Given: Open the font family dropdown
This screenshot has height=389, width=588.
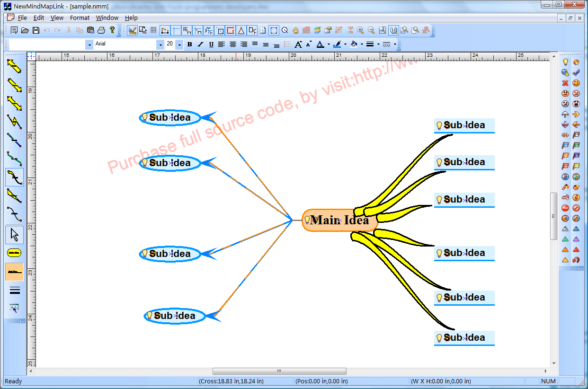Looking at the screenshot, I should click(x=161, y=44).
